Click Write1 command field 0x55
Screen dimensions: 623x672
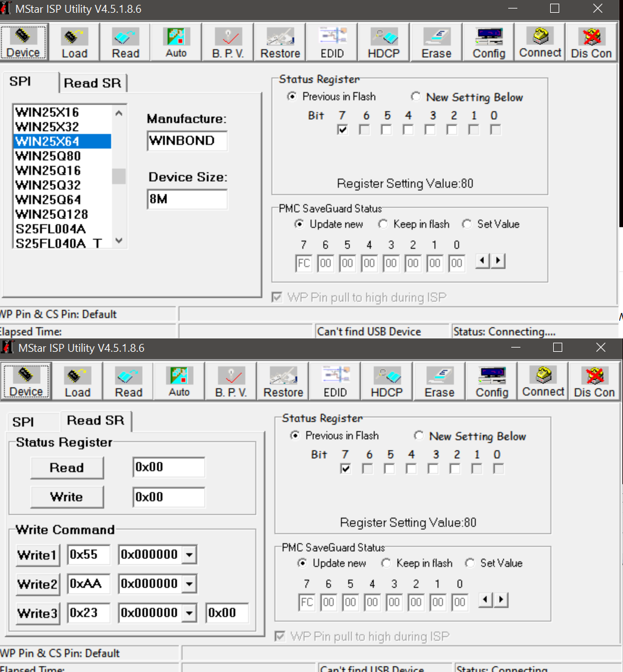89,555
